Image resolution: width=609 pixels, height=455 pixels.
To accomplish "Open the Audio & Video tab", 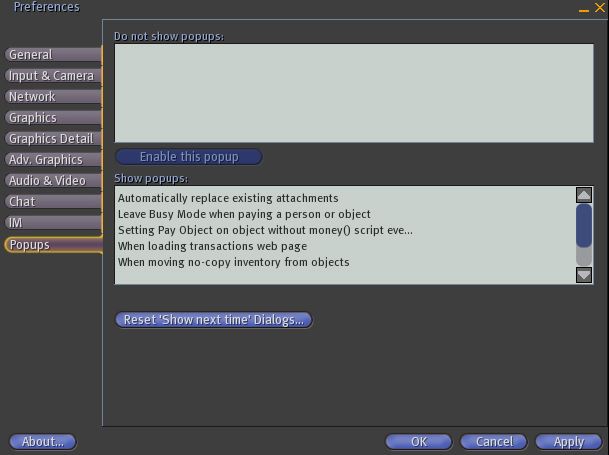I will click(52, 181).
